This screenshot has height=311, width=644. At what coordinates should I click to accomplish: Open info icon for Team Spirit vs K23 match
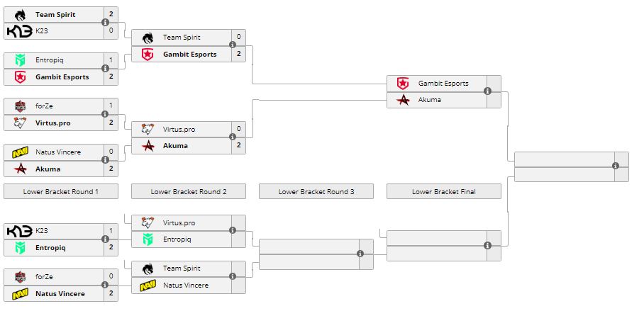click(105, 23)
